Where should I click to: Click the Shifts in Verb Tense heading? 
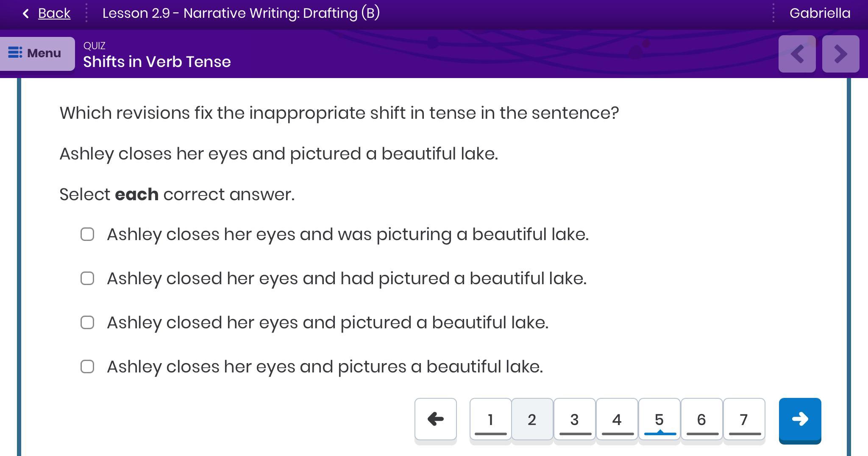click(x=157, y=62)
